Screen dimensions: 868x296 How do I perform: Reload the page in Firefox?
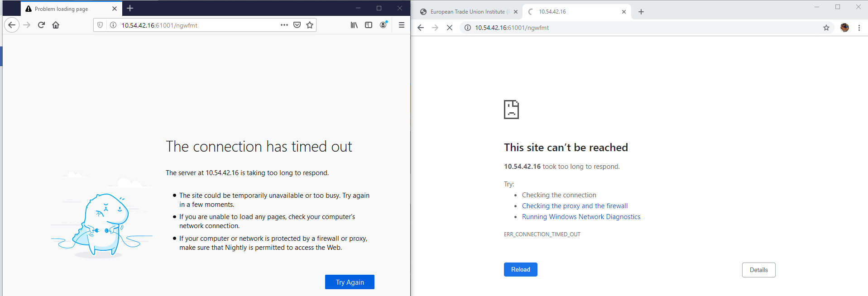[41, 25]
